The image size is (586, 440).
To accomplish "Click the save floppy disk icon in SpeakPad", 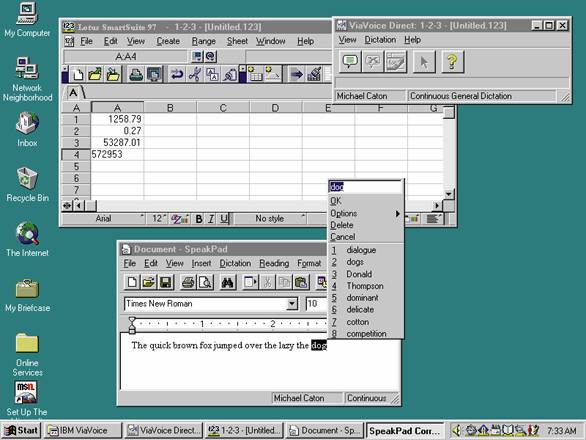I will [166, 282].
